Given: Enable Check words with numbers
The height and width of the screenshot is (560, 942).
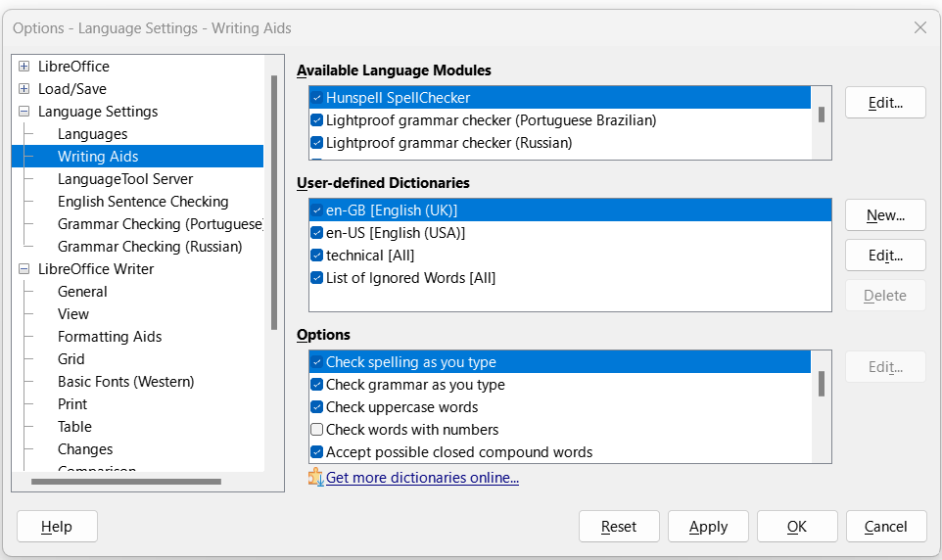Looking at the screenshot, I should (x=317, y=430).
